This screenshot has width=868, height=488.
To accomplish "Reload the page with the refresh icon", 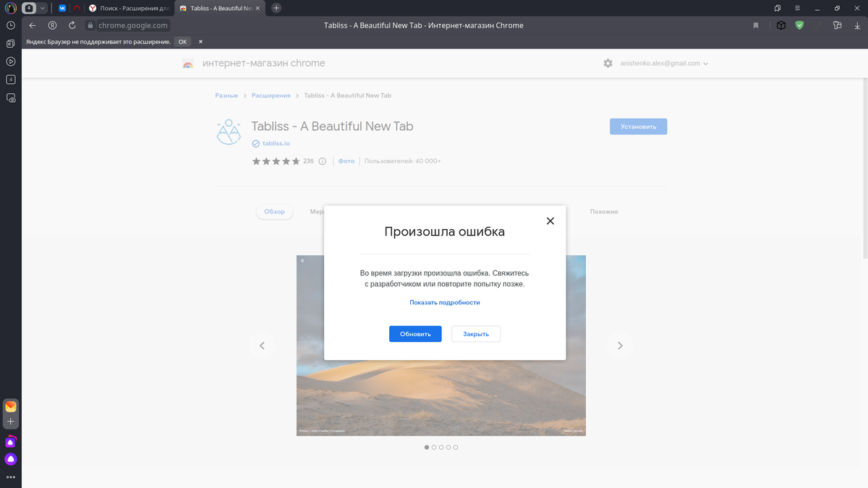I will point(72,25).
